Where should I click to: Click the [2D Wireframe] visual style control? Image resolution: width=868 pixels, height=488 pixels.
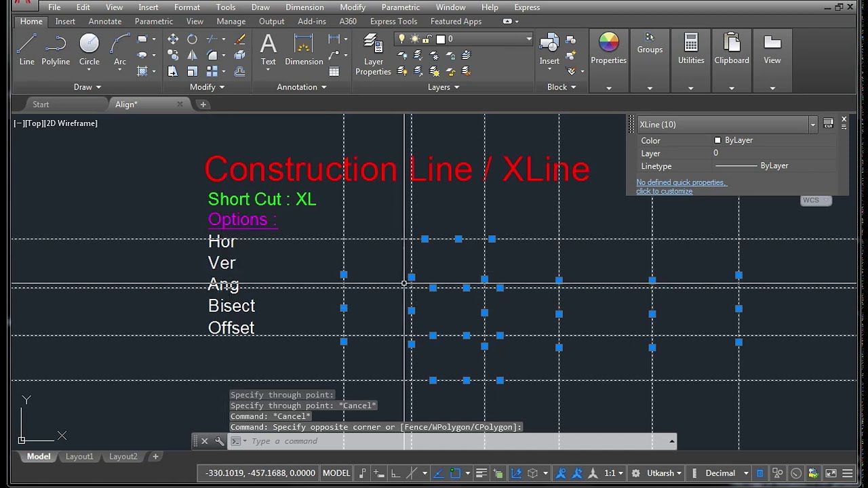pyautogui.click(x=72, y=123)
